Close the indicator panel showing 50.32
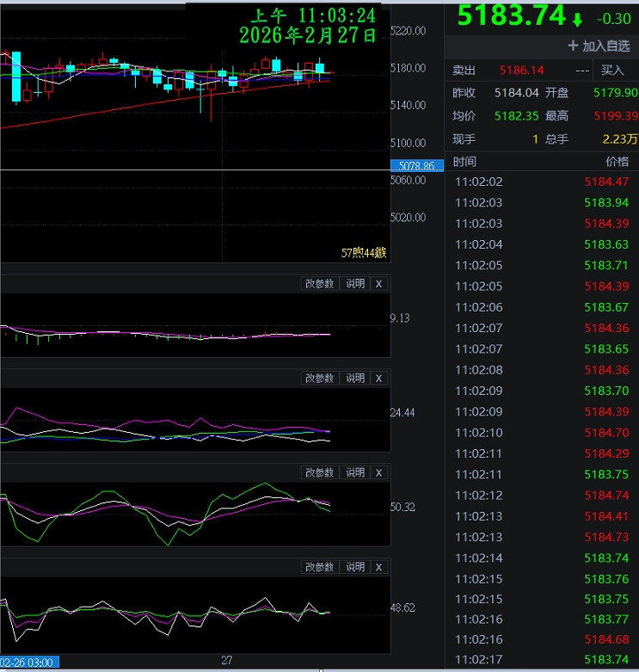This screenshot has height=672, width=639. point(379,473)
